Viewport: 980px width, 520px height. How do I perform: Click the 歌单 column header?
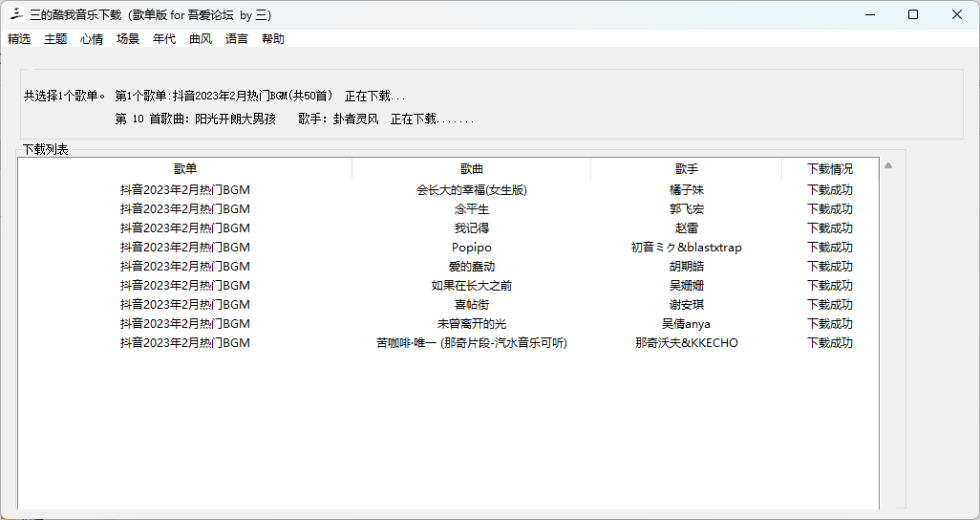pos(185,169)
